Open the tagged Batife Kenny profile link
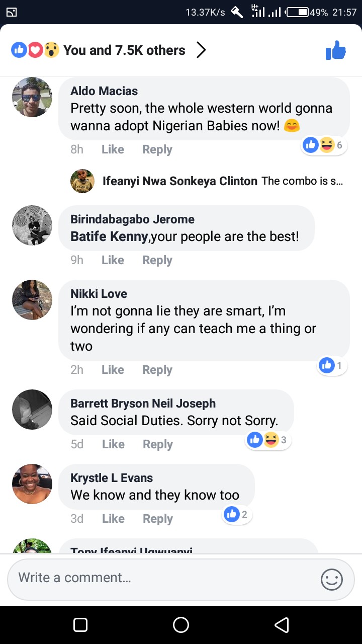Screen dimensions: 362x644 point(109,236)
